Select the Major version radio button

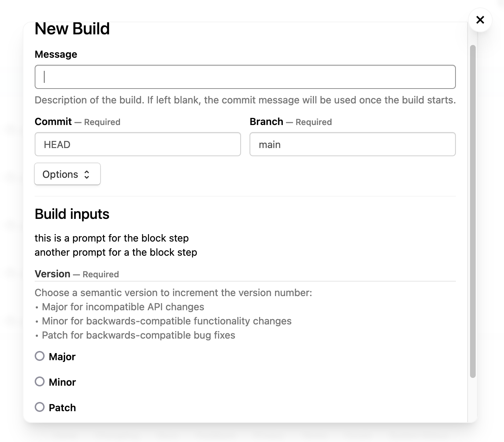pyautogui.click(x=40, y=356)
